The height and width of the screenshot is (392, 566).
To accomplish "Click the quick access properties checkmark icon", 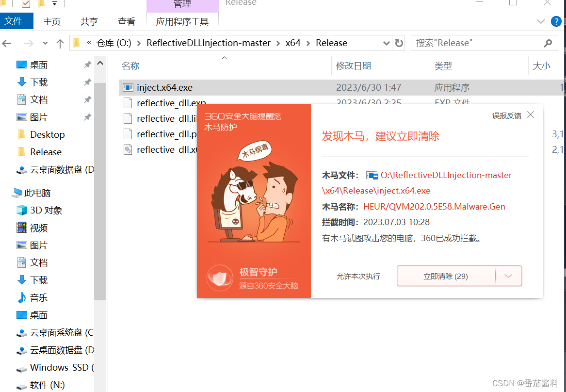I will [x=26, y=3].
